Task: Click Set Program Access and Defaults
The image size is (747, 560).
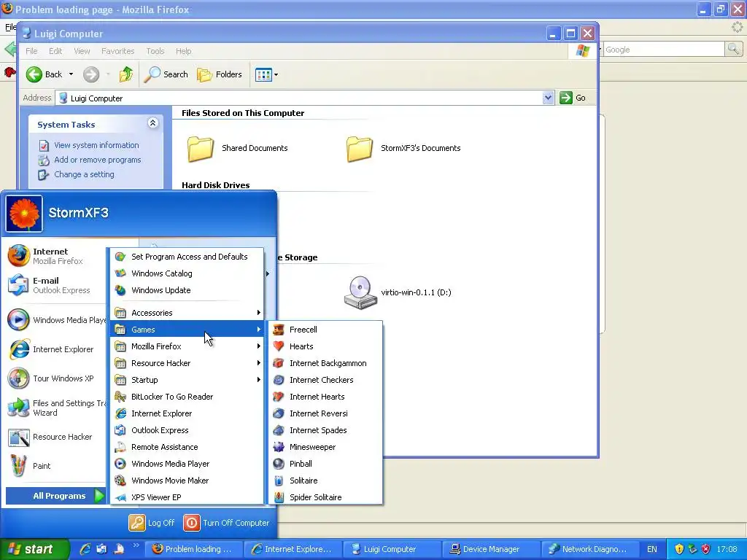Action: [x=187, y=257]
